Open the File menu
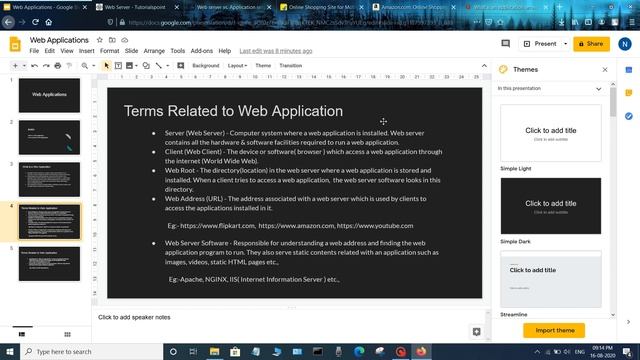Image resolution: width=640 pixels, height=360 pixels. coord(34,51)
